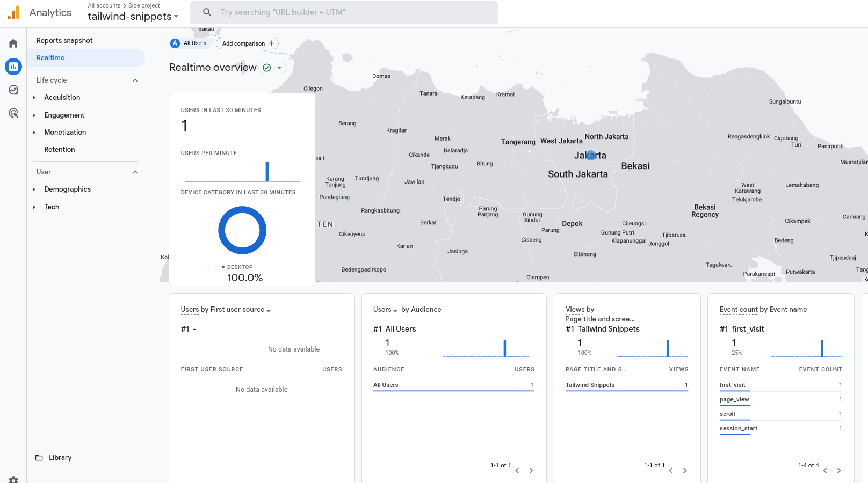
Task: Click the Home icon in the left rail
Action: [x=13, y=43]
